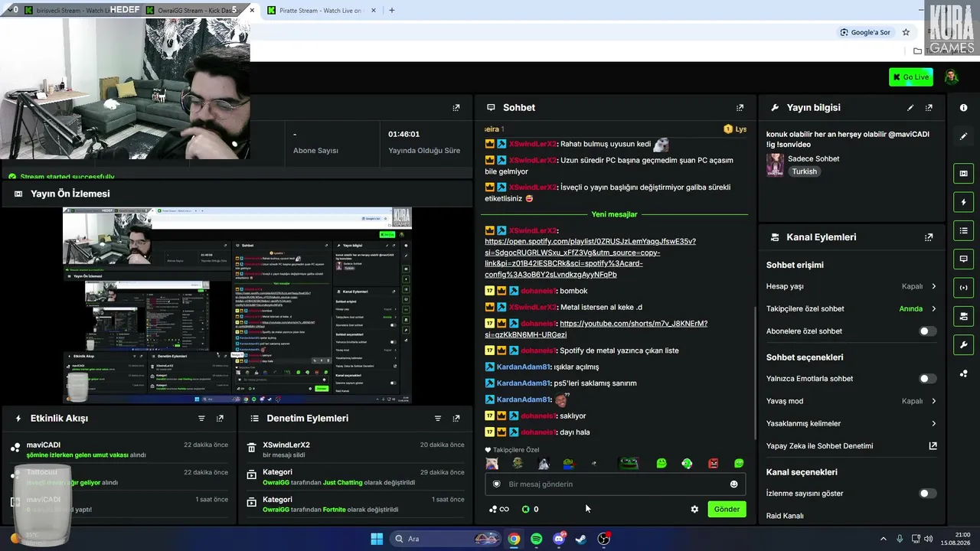
Task: Open the info icon in right sidebar
Action: point(963,108)
